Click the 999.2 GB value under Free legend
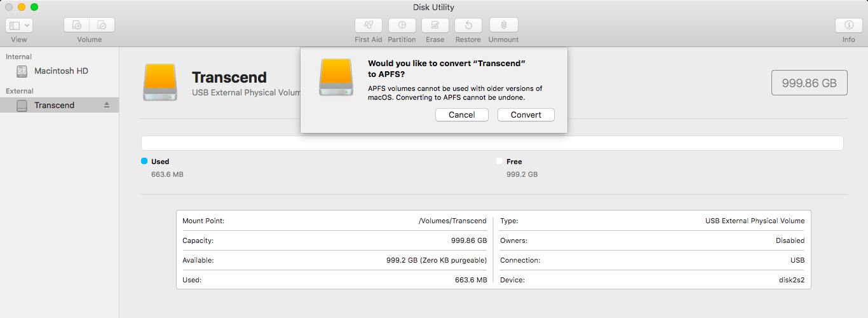 tap(522, 174)
